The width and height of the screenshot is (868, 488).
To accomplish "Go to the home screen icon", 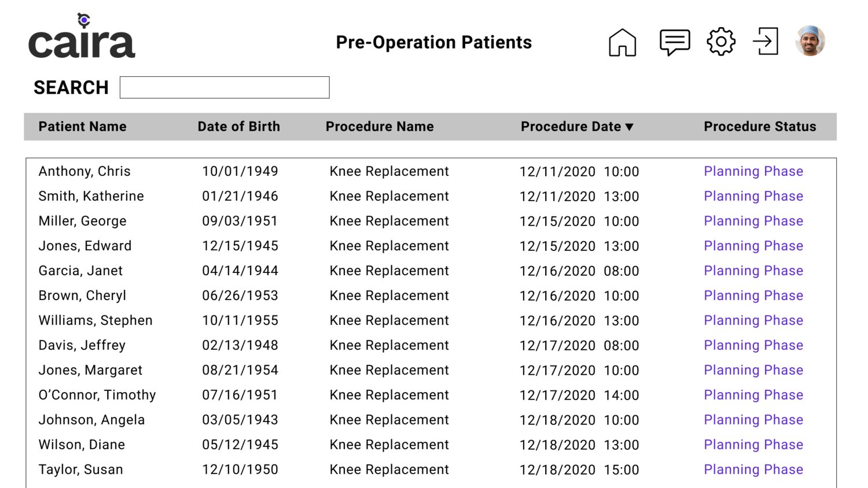I will tap(622, 42).
